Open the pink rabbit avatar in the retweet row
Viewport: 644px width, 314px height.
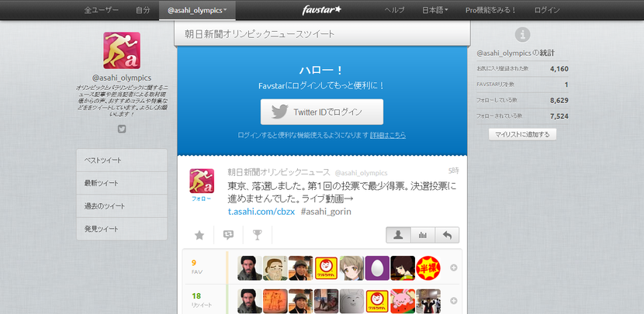[x=403, y=302]
